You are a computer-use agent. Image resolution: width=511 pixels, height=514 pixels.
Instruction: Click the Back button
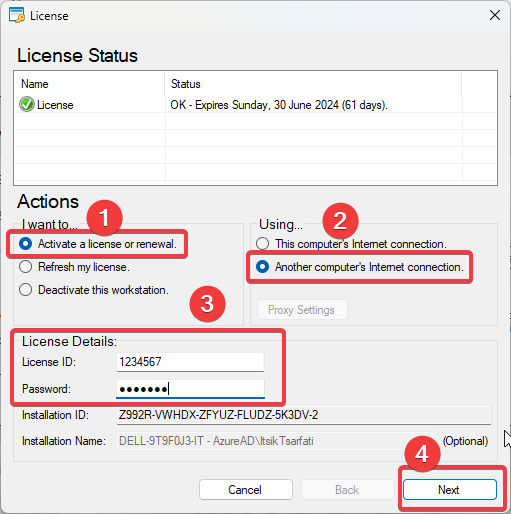pos(347,490)
